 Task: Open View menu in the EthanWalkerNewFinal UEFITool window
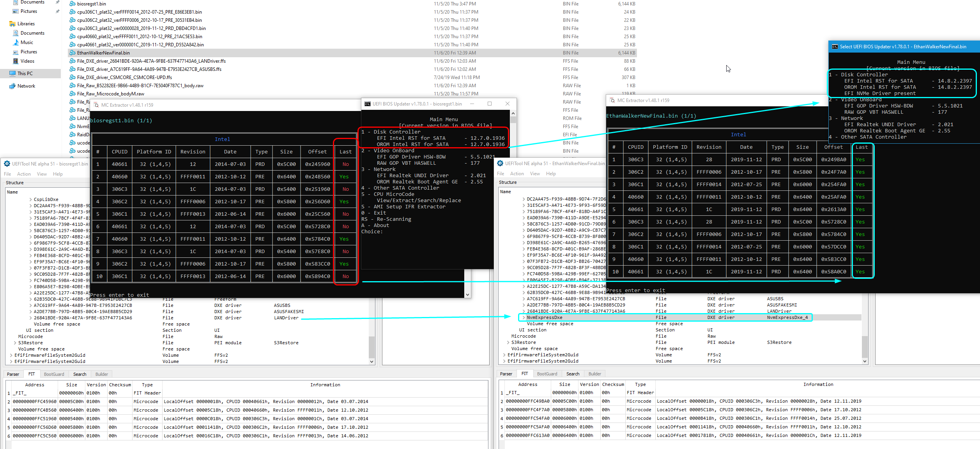535,174
